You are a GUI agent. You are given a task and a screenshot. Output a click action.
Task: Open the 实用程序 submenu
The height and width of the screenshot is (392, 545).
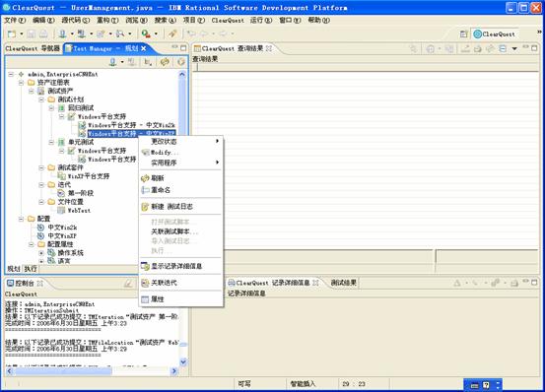coord(180,163)
